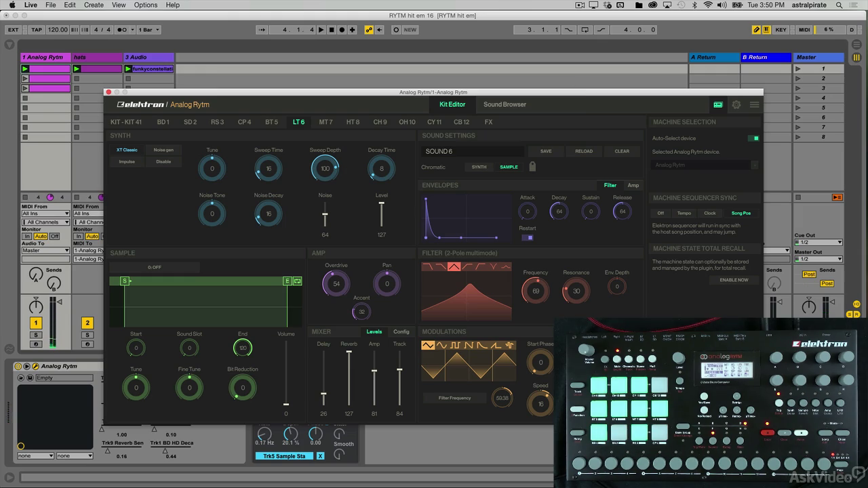The width and height of the screenshot is (868, 488).
Task: Set track 1 monitor to In
Action: coord(28,237)
